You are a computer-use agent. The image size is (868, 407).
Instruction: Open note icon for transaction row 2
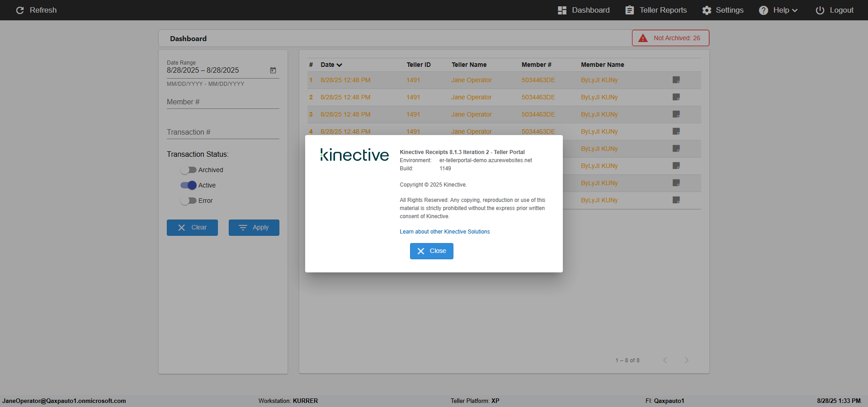coord(676,97)
